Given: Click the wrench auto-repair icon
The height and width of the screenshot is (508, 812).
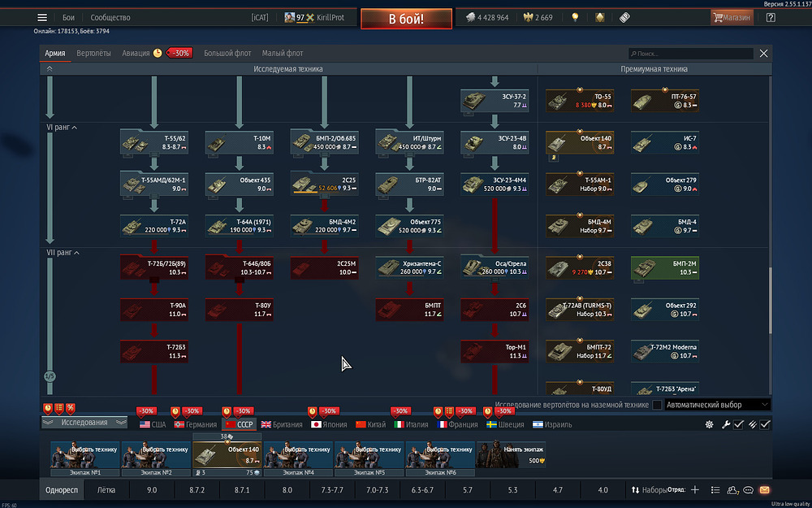Looking at the screenshot, I should pyautogui.click(x=726, y=424).
